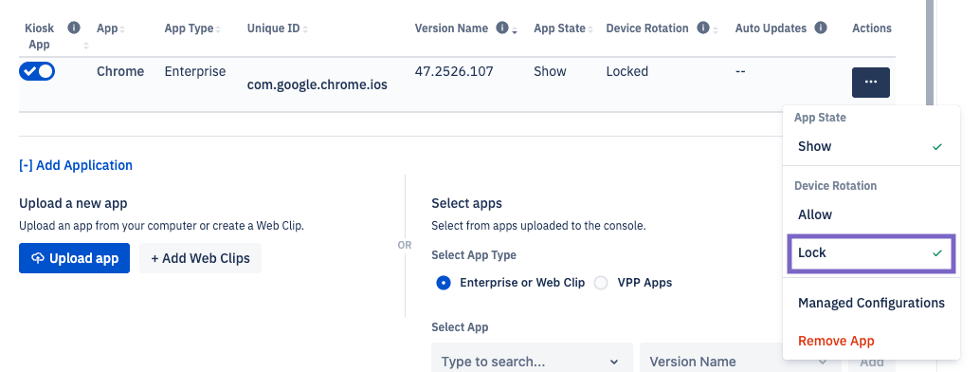The width and height of the screenshot is (980, 372).
Task: Click the 47.2526.107 version cell
Action: click(x=454, y=71)
